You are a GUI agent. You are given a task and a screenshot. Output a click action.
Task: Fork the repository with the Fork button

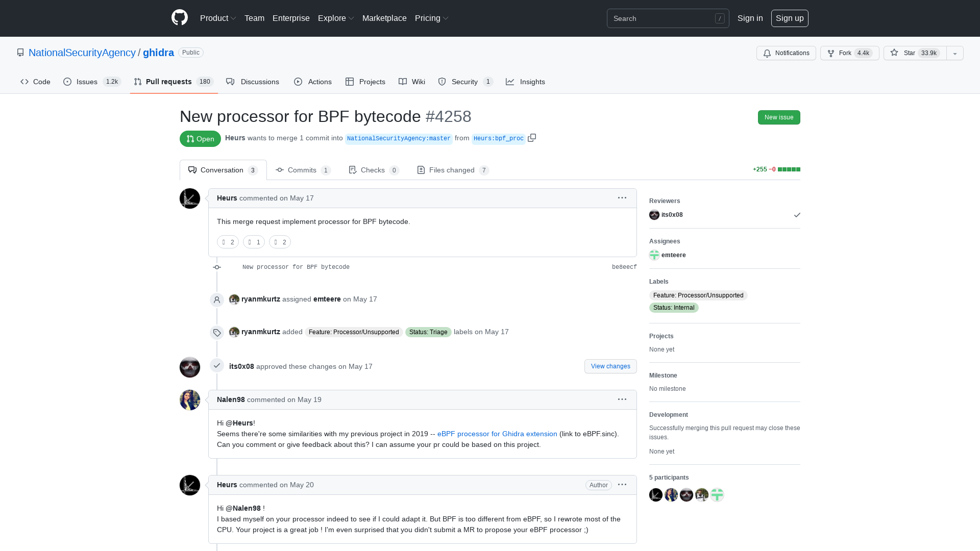849,53
